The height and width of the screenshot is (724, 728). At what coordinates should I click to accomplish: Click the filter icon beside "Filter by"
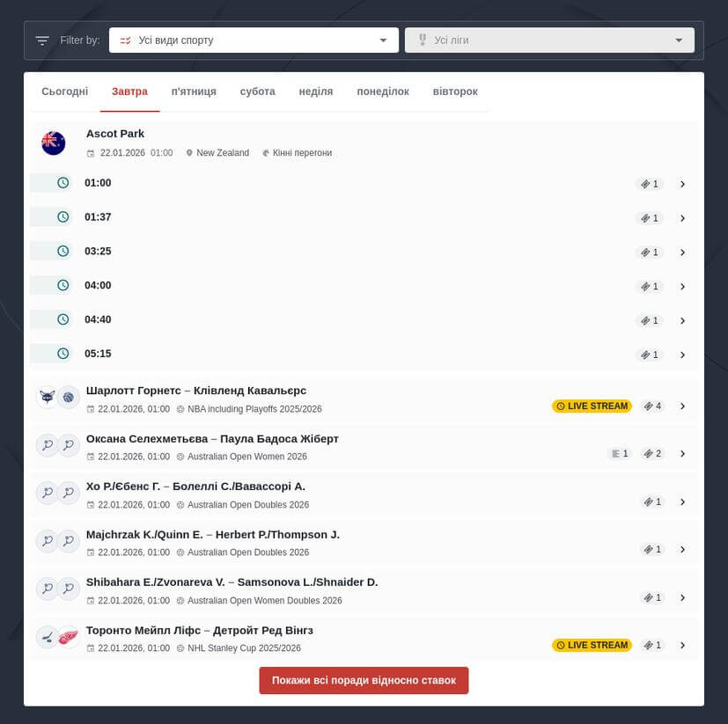pyautogui.click(x=41, y=40)
